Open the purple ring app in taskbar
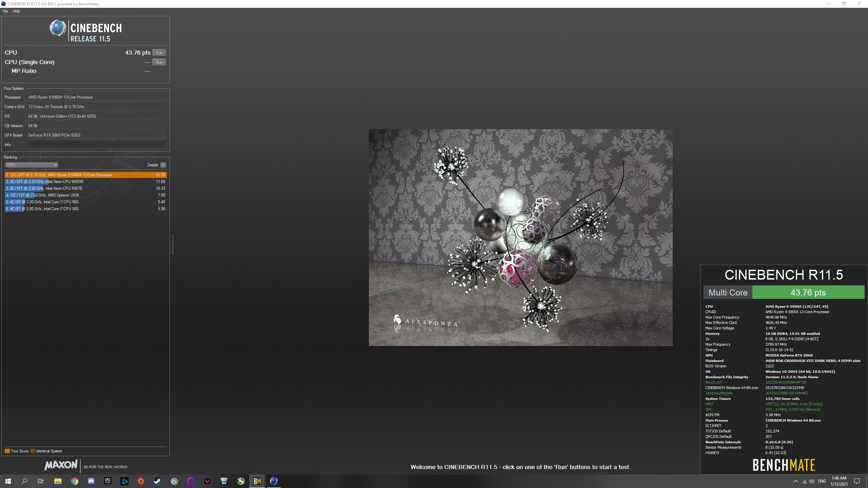The width and height of the screenshot is (868, 488). point(191,481)
